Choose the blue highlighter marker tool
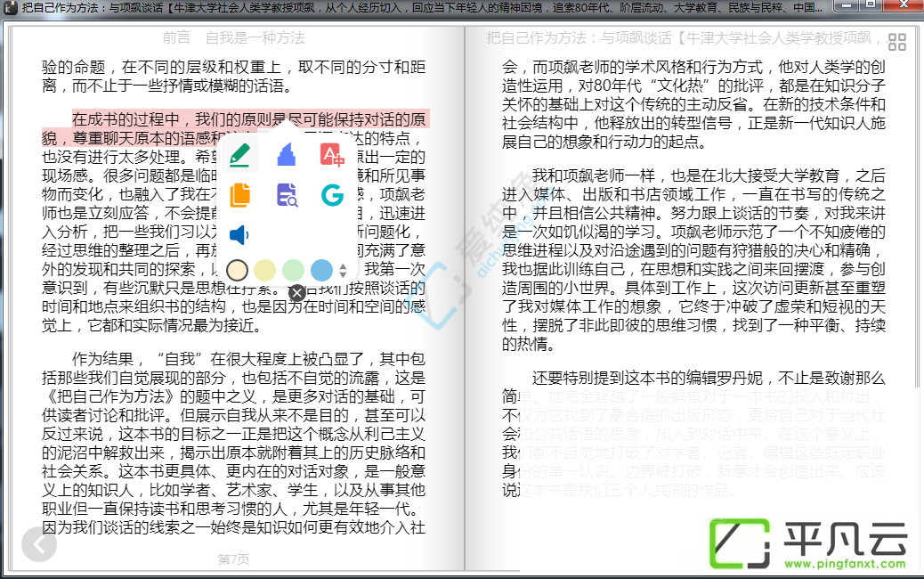The height and width of the screenshot is (579, 924). tap(286, 155)
